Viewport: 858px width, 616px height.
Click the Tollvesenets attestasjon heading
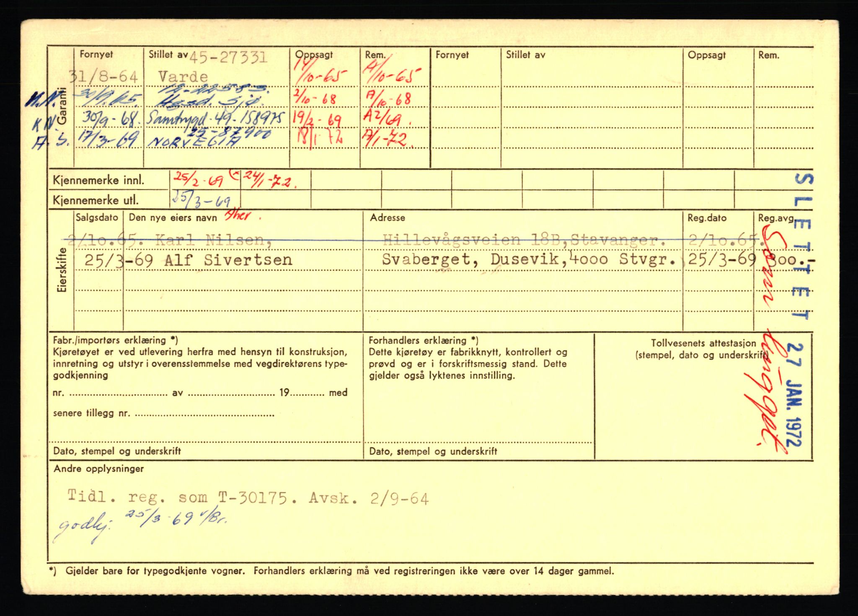tap(703, 343)
